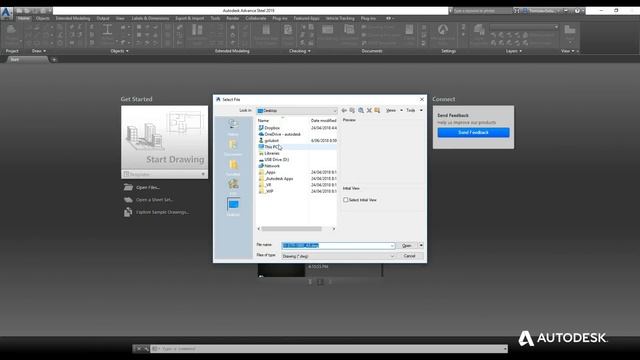The width and height of the screenshot is (640, 360).
Task: Click the blue Send Feedback button
Action: 473,132
